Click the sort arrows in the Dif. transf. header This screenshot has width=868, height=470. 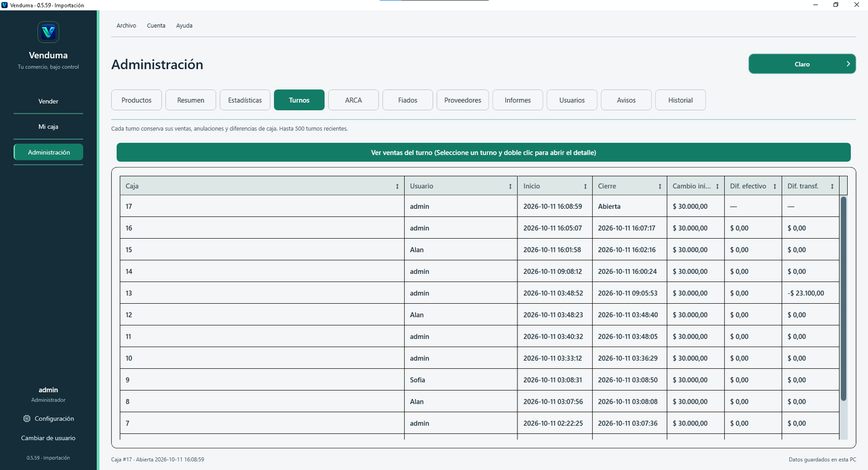click(832, 186)
